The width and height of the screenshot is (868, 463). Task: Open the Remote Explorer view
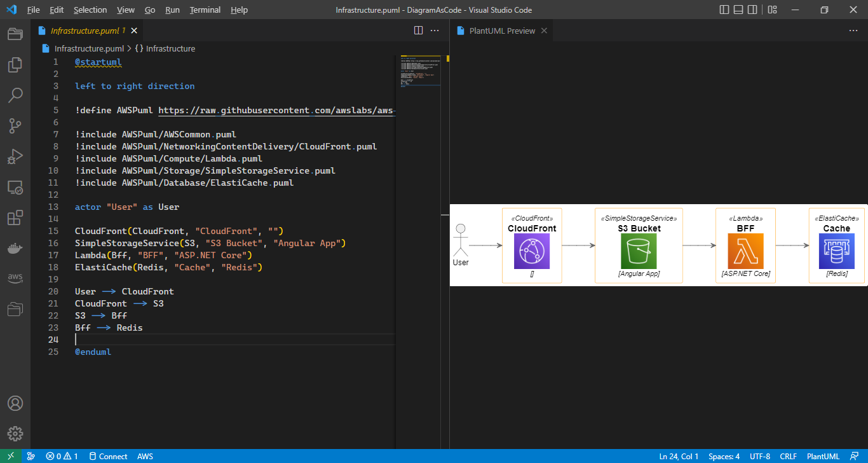(15, 187)
